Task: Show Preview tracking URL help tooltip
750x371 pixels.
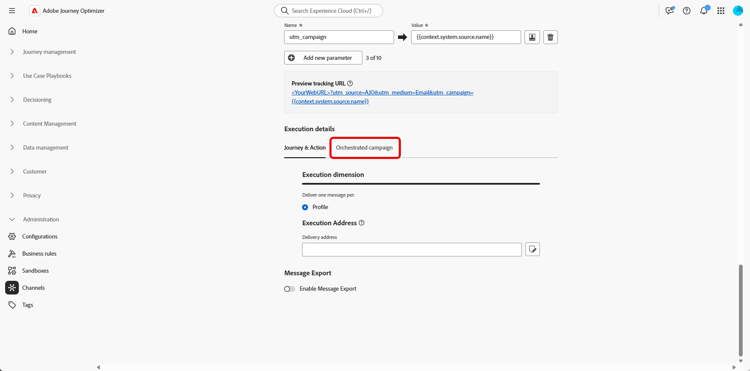Action: click(x=350, y=83)
